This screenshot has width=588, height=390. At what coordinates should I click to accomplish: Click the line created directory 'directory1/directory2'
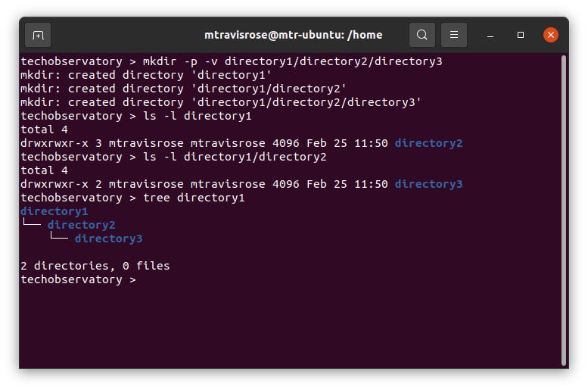183,89
